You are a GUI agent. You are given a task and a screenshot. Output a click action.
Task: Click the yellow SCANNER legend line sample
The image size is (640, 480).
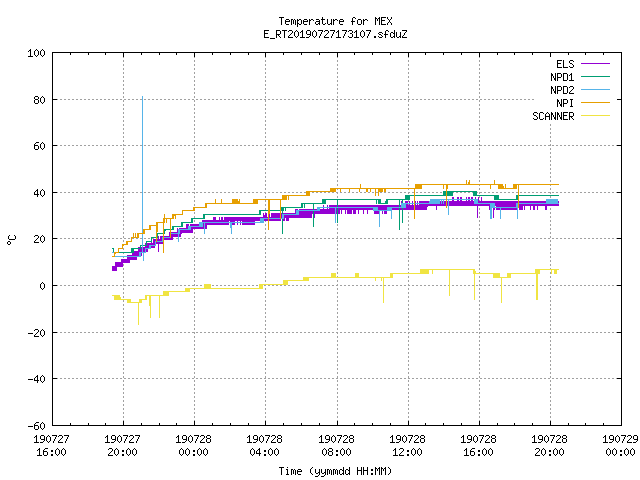[x=595, y=116]
